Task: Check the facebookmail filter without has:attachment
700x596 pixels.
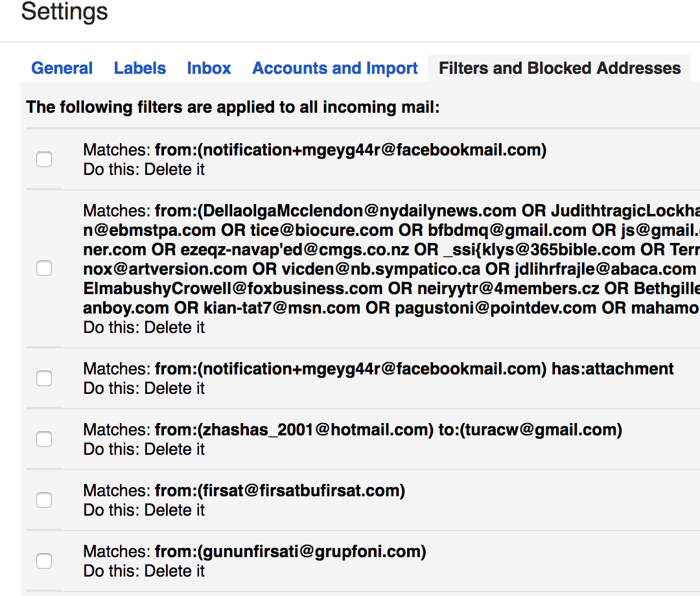Action: coord(44,159)
